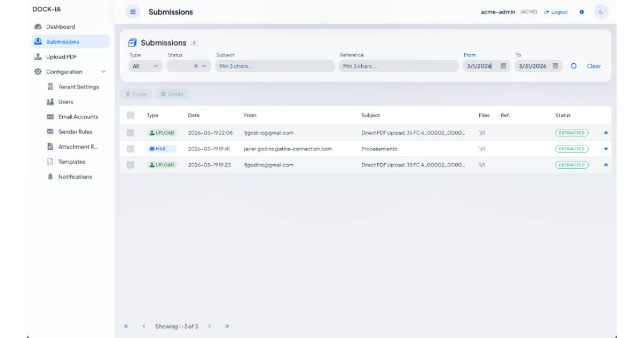Click the Users people icon
The height and width of the screenshot is (338, 644).
tap(50, 102)
